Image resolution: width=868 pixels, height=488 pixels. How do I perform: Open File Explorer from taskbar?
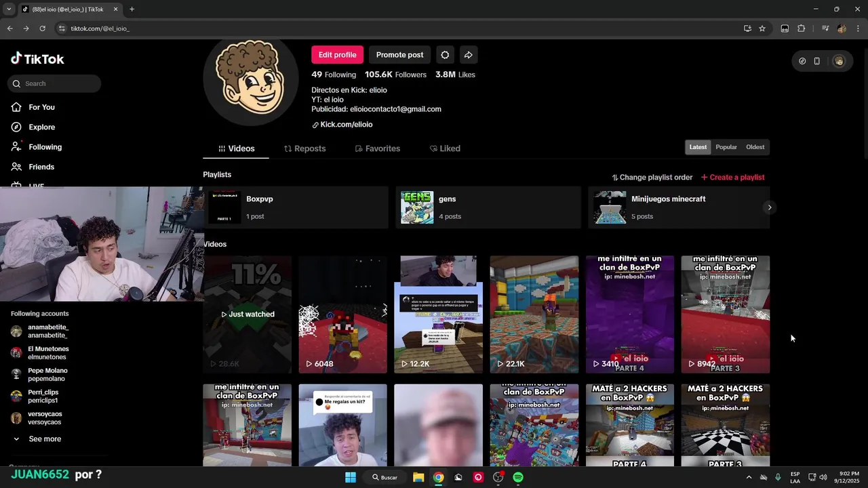tap(418, 477)
